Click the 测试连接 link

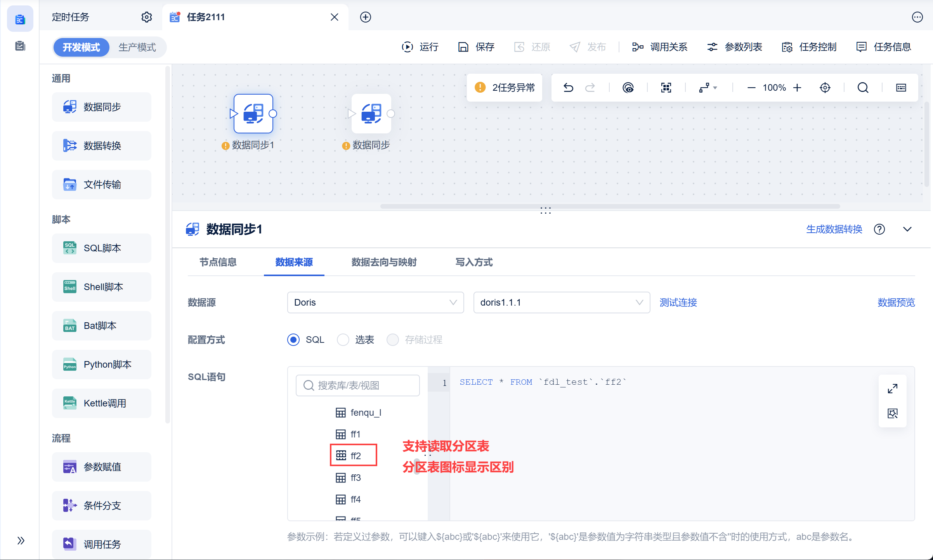[678, 302]
